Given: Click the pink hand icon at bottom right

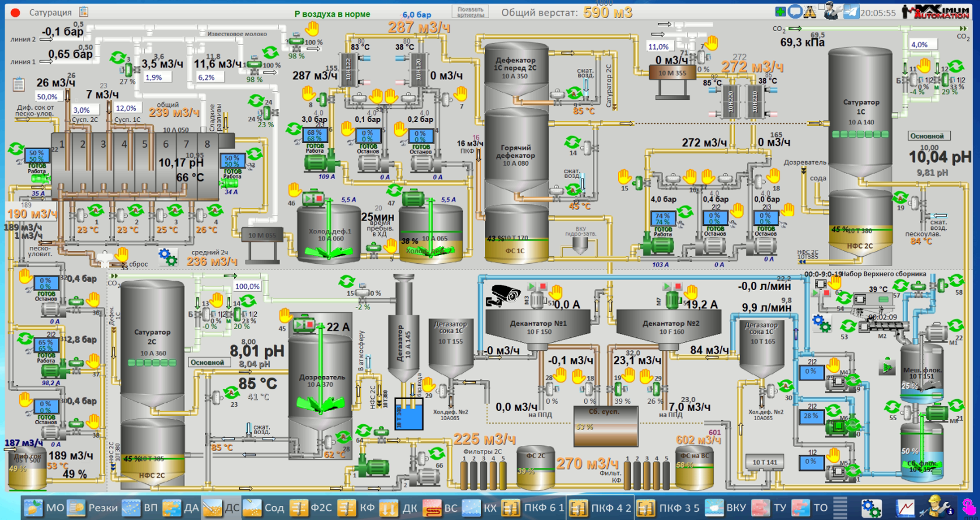Looking at the screenshot, I should point(968,507).
